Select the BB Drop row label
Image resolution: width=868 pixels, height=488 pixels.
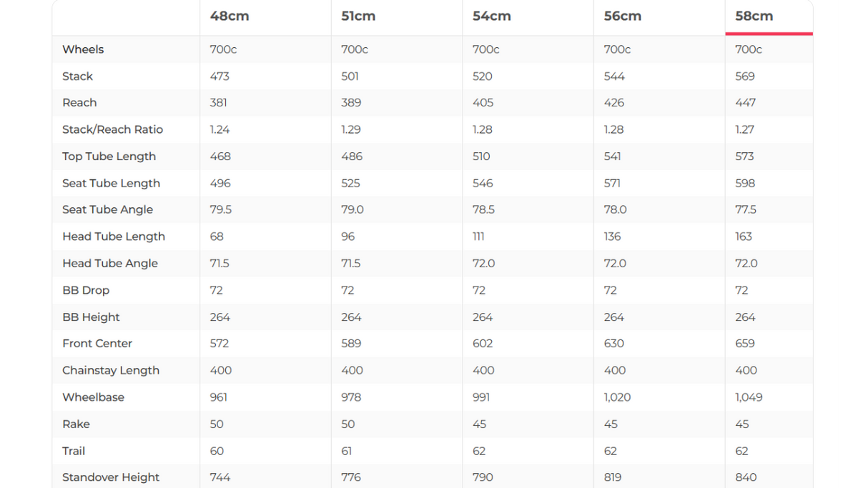click(x=86, y=290)
